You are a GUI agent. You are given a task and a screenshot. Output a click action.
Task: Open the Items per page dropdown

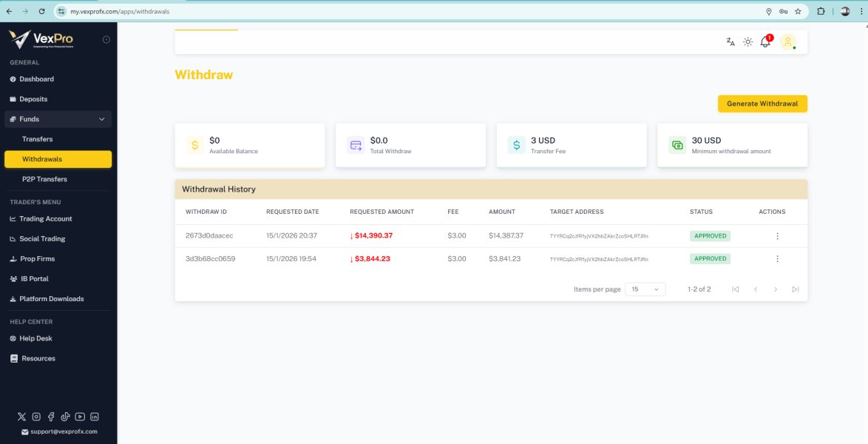click(x=645, y=289)
